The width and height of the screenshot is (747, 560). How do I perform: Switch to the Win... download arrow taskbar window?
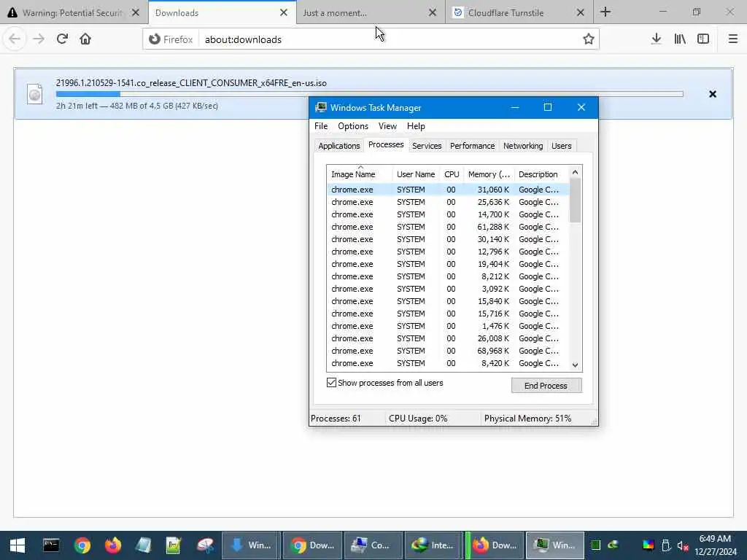[251, 545]
